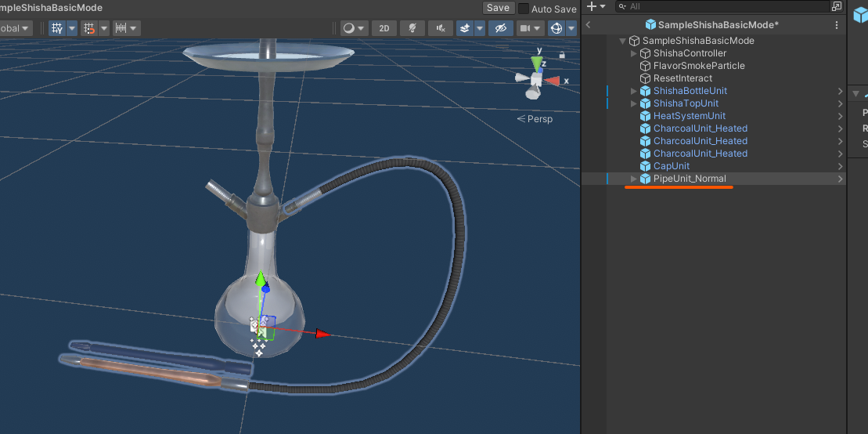Click the red X axis on orientation gizmo
The height and width of the screenshot is (434, 868).
pos(552,81)
